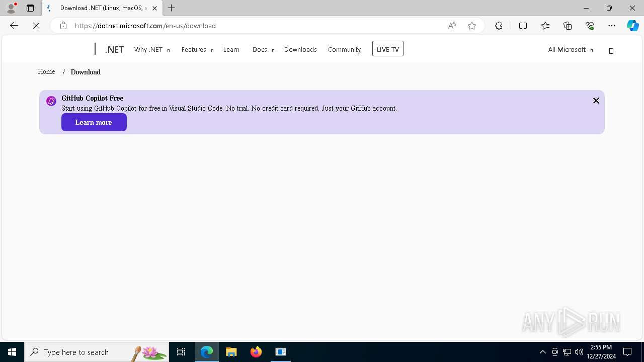Image resolution: width=644 pixels, height=362 pixels.
Task: Open the Edge profile icon
Action: coord(11,8)
